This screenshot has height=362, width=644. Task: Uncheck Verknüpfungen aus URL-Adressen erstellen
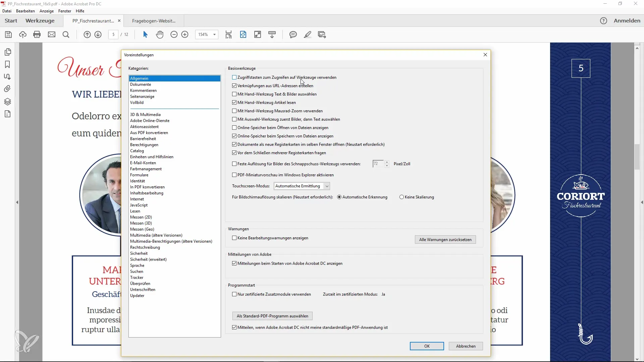(234, 86)
